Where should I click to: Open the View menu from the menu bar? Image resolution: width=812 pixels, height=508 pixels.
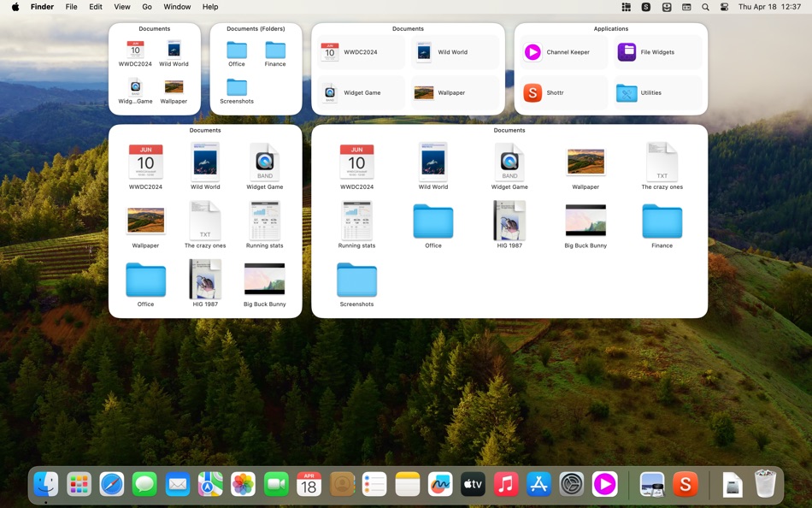coord(122,7)
